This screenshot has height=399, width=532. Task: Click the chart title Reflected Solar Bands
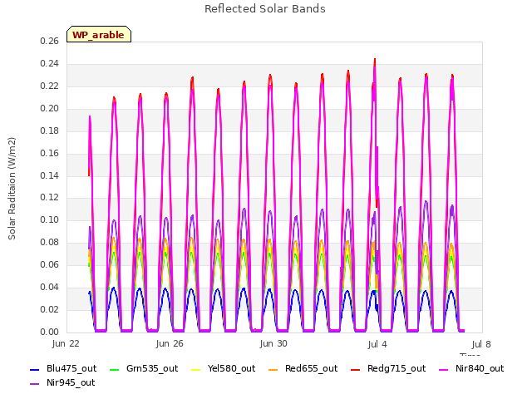(265, 9)
